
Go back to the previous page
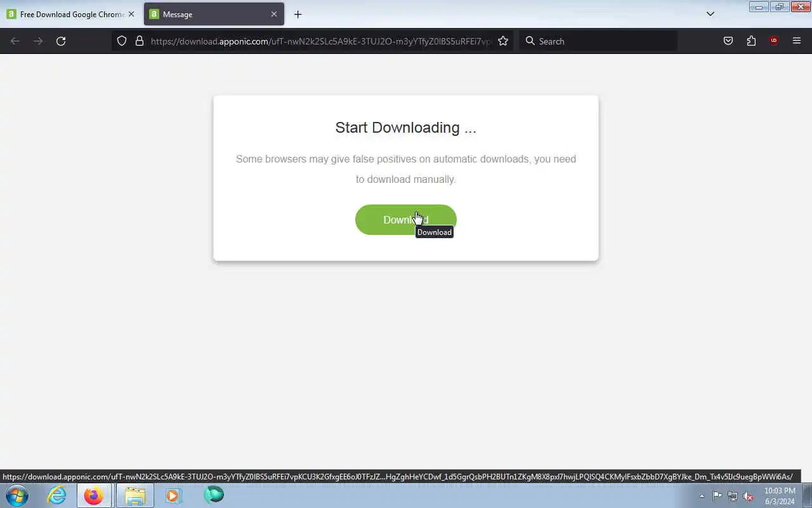click(x=15, y=41)
